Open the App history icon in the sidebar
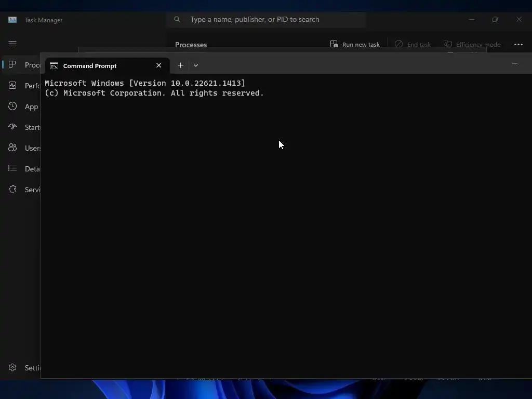 tap(12, 106)
